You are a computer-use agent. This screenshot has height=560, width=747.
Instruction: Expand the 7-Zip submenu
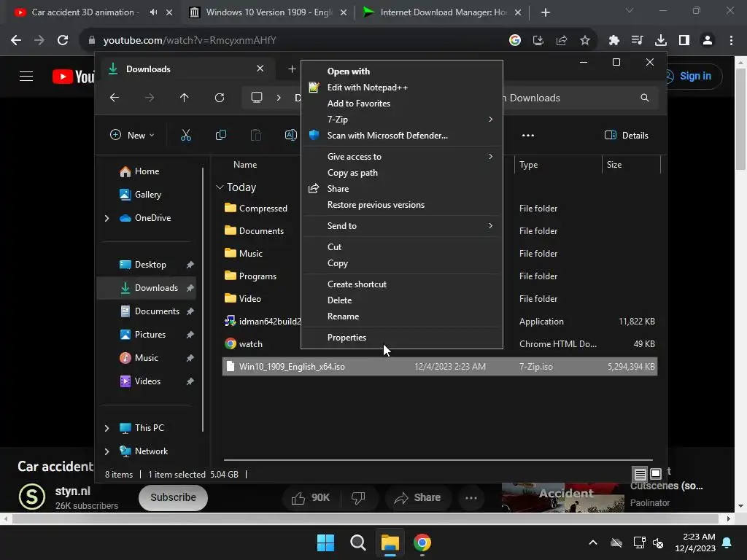tap(402, 119)
